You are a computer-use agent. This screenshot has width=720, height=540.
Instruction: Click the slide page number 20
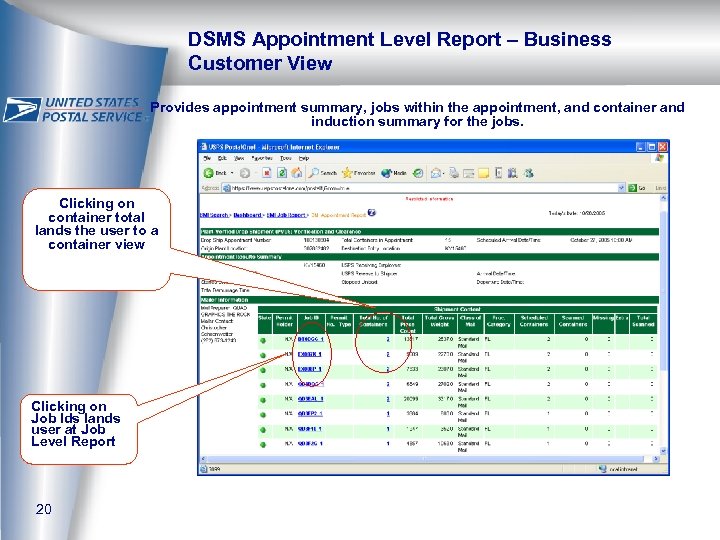coord(44,509)
